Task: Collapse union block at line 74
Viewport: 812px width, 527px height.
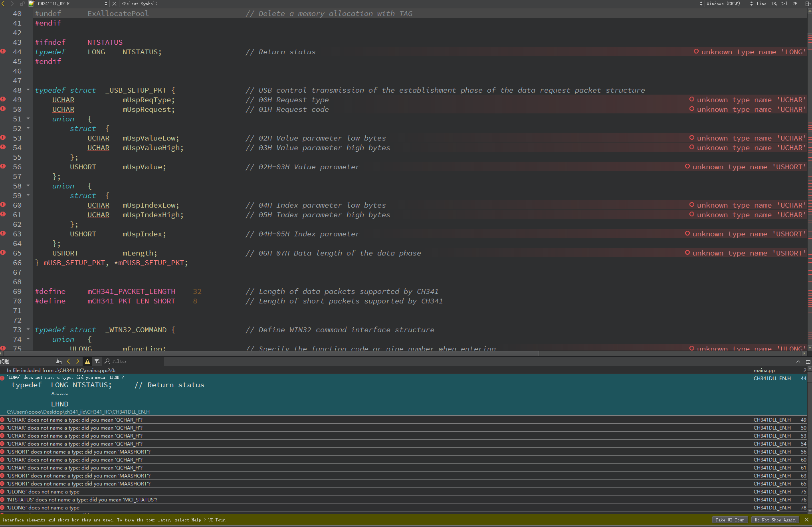Action: point(28,339)
